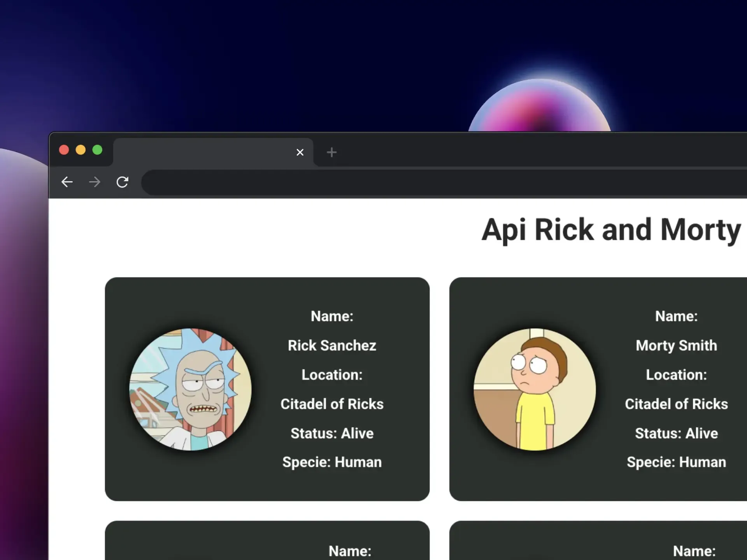Click the green fullscreen window control
This screenshot has width=747, height=560.
point(97,150)
